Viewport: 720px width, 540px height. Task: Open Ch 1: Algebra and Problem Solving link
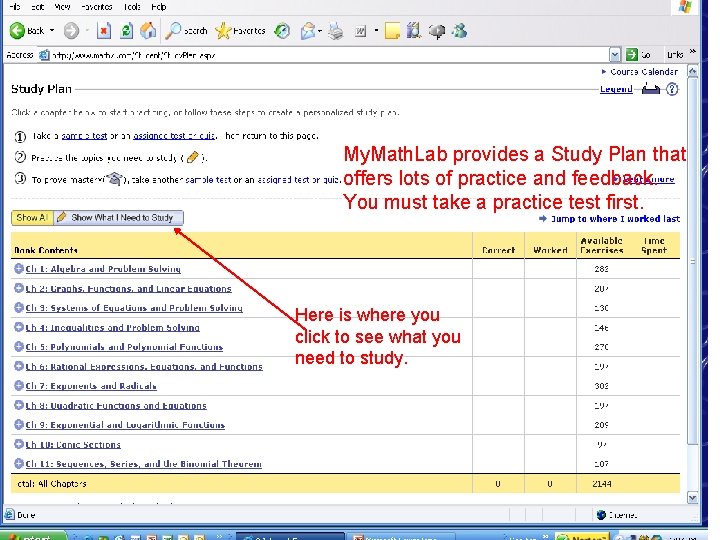(103, 269)
